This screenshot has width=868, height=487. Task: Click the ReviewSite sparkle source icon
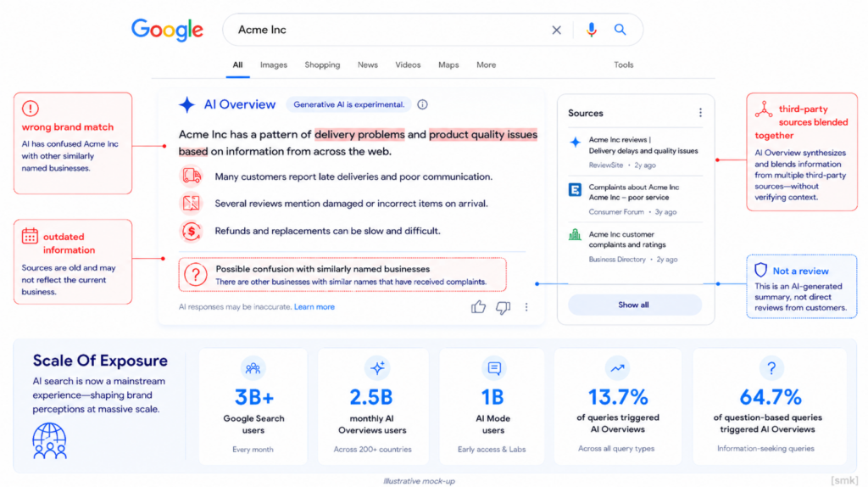pos(576,143)
